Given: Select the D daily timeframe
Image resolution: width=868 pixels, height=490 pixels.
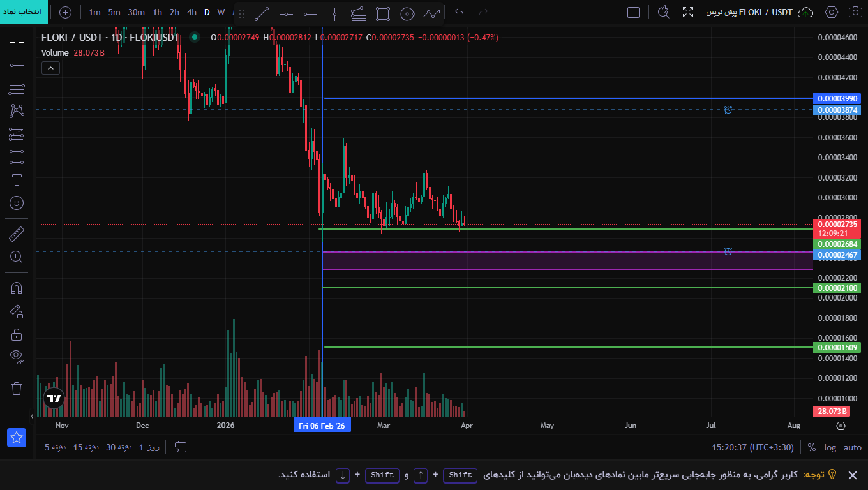Looking at the screenshot, I should pyautogui.click(x=207, y=12).
